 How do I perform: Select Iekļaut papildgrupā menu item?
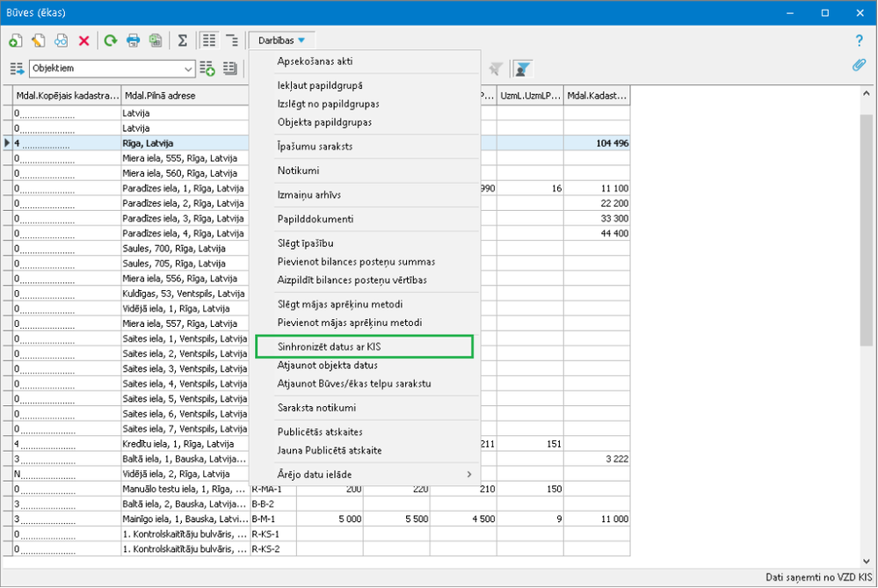point(365,85)
